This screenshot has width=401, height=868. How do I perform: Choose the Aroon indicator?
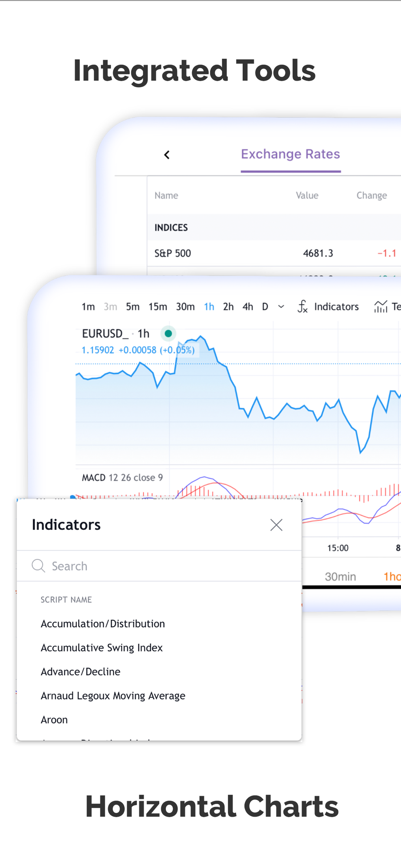[x=54, y=720]
